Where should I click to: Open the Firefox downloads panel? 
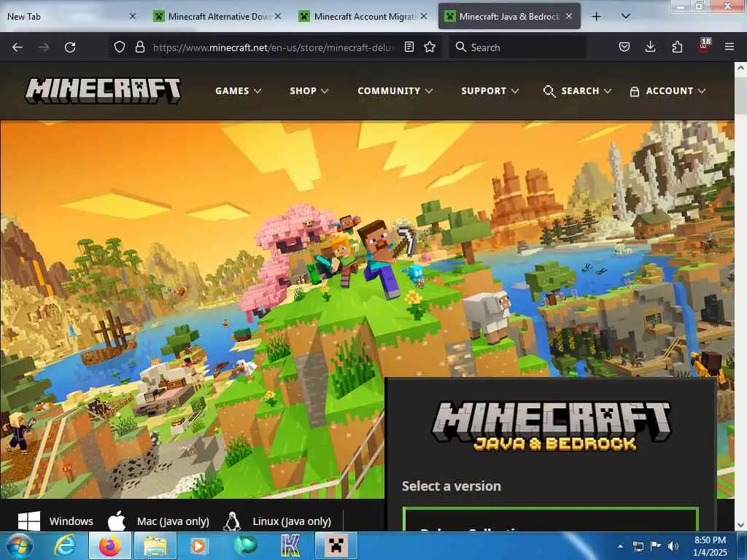click(650, 47)
